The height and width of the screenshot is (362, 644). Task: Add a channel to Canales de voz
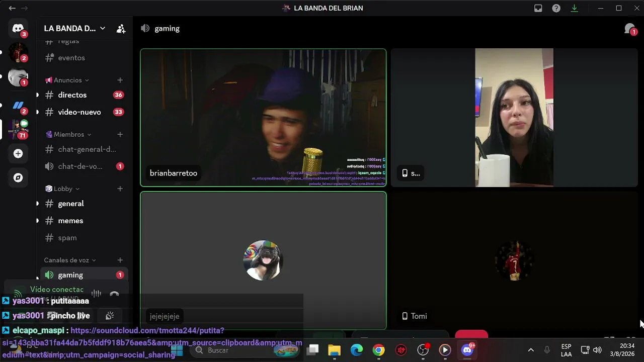coord(120,260)
